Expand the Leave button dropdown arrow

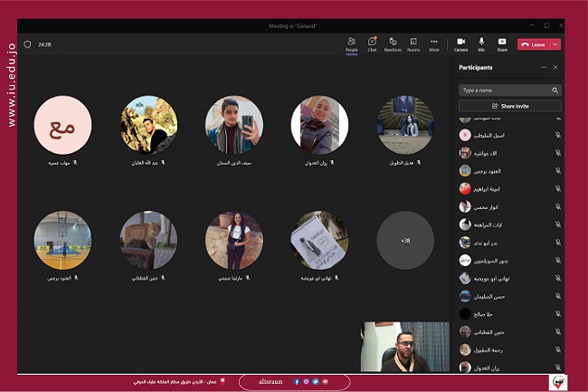tap(555, 43)
